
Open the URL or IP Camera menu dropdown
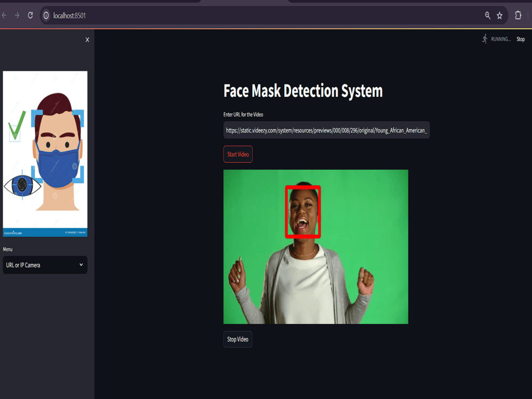(x=45, y=265)
